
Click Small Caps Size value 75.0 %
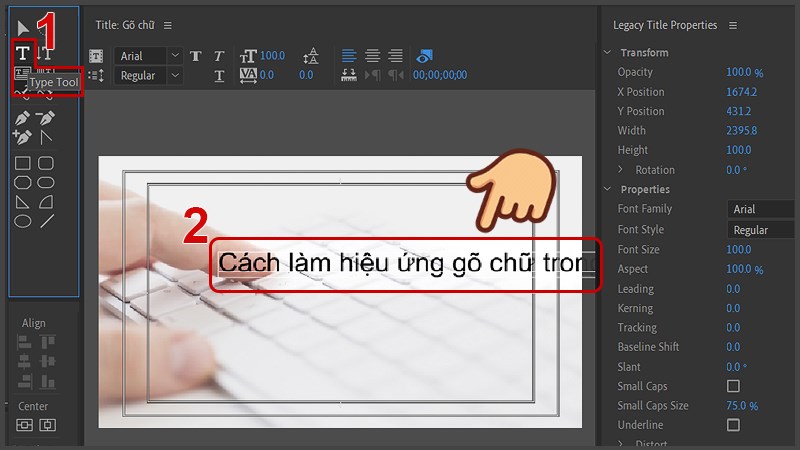pyautogui.click(x=742, y=406)
